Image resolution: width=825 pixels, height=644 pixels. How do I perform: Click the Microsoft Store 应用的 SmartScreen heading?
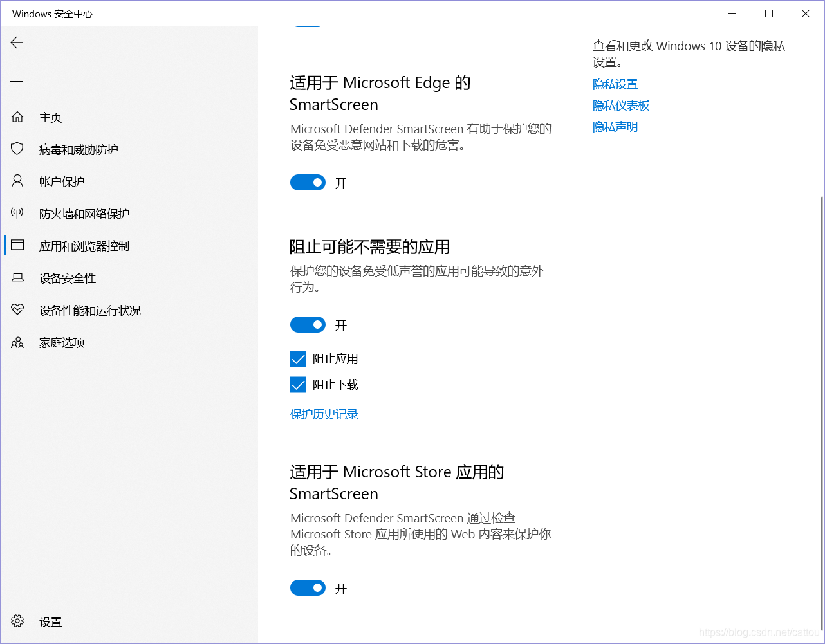pyautogui.click(x=397, y=483)
